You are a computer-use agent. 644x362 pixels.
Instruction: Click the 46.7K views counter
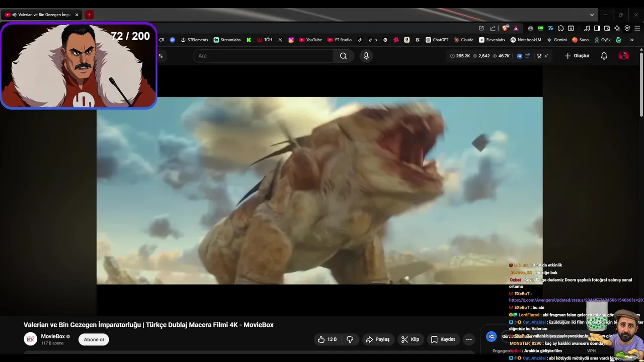pyautogui.click(x=501, y=56)
